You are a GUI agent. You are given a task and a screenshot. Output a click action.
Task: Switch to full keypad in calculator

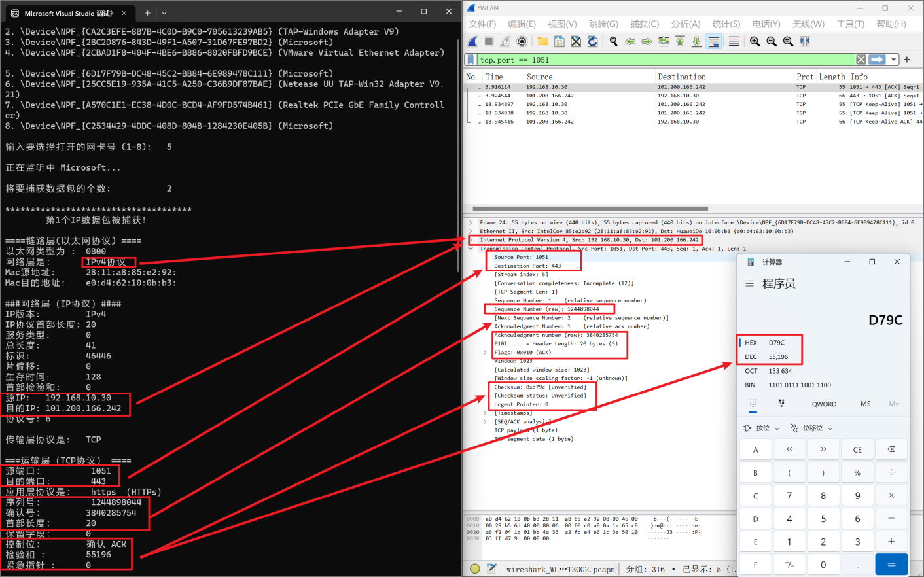[x=753, y=404]
